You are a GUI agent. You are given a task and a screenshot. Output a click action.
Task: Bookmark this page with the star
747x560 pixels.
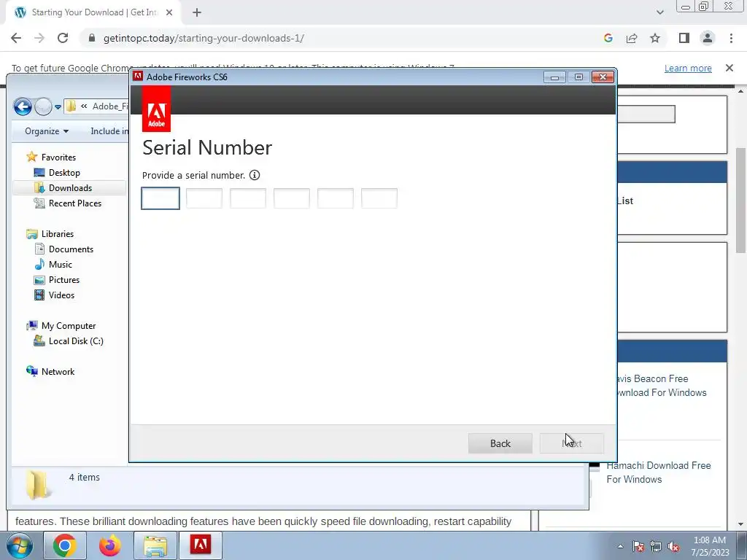tap(655, 38)
